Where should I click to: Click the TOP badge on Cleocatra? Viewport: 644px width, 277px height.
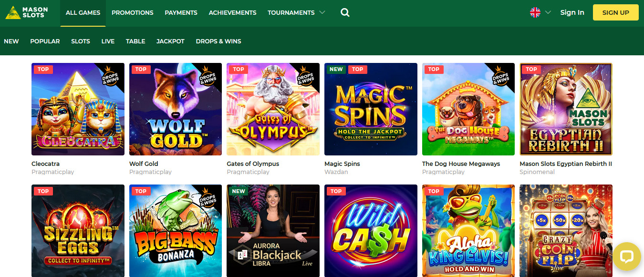click(x=43, y=69)
